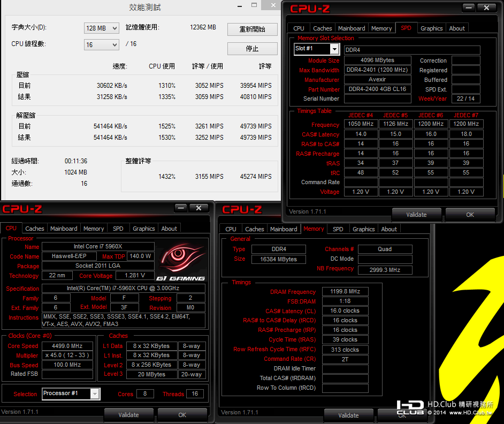Screen dimensions: 504x424
Task: Open Caches tab in the processor CPU-Z window
Action: [34, 229]
